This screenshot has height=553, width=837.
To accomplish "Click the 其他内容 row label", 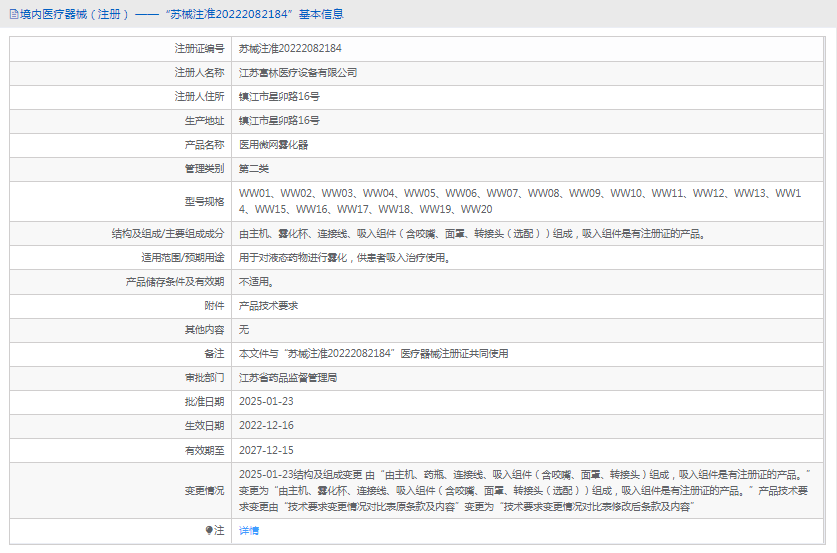I will (204, 329).
